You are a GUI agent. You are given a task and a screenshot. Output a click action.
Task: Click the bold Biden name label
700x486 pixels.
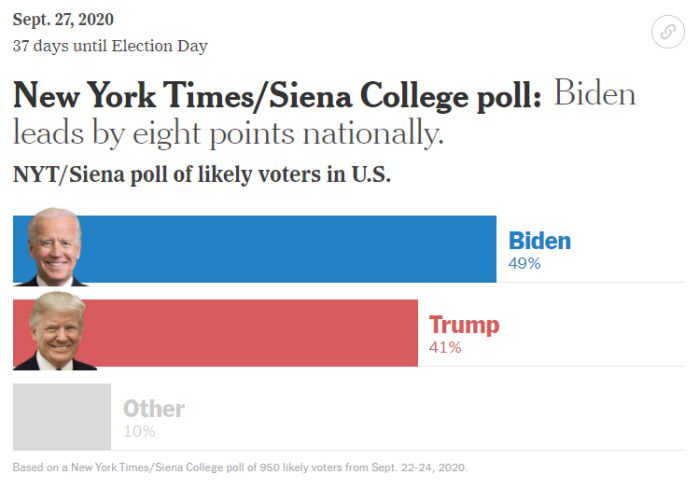point(539,241)
